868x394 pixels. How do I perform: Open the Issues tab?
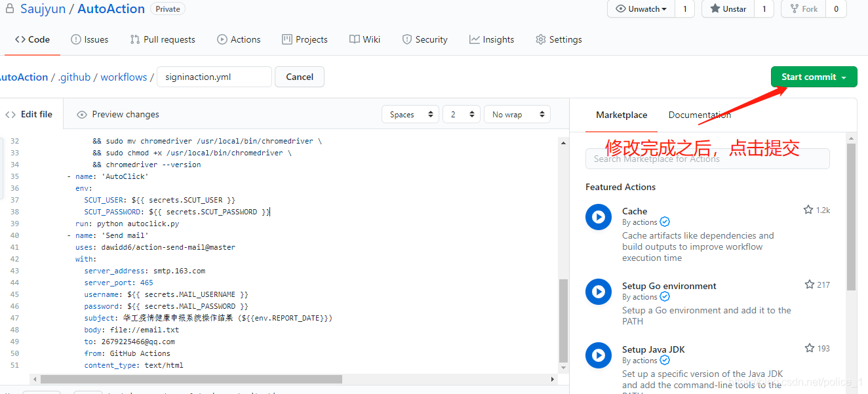[x=89, y=39]
